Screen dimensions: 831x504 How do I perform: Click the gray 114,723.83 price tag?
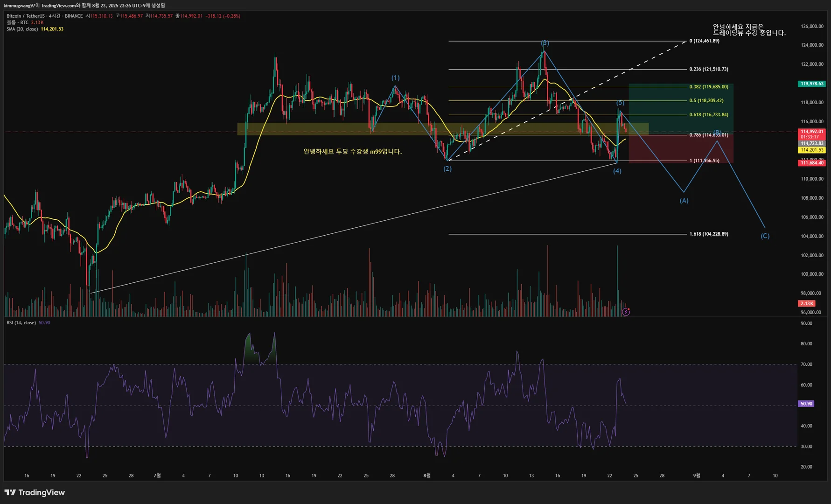click(812, 144)
